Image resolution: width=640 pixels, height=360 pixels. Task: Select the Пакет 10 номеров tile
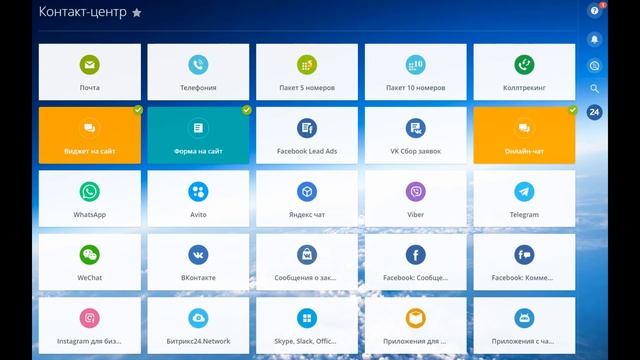[416, 72]
